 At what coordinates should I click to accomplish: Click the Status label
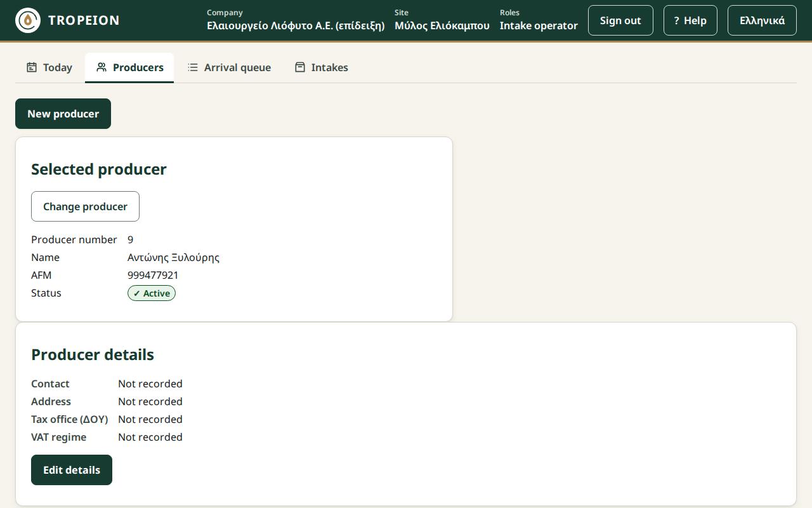pos(46,293)
